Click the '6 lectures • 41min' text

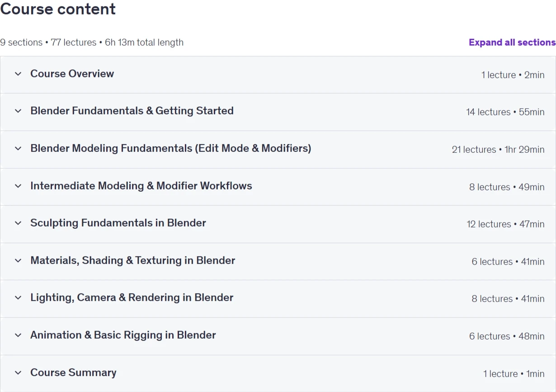point(508,262)
